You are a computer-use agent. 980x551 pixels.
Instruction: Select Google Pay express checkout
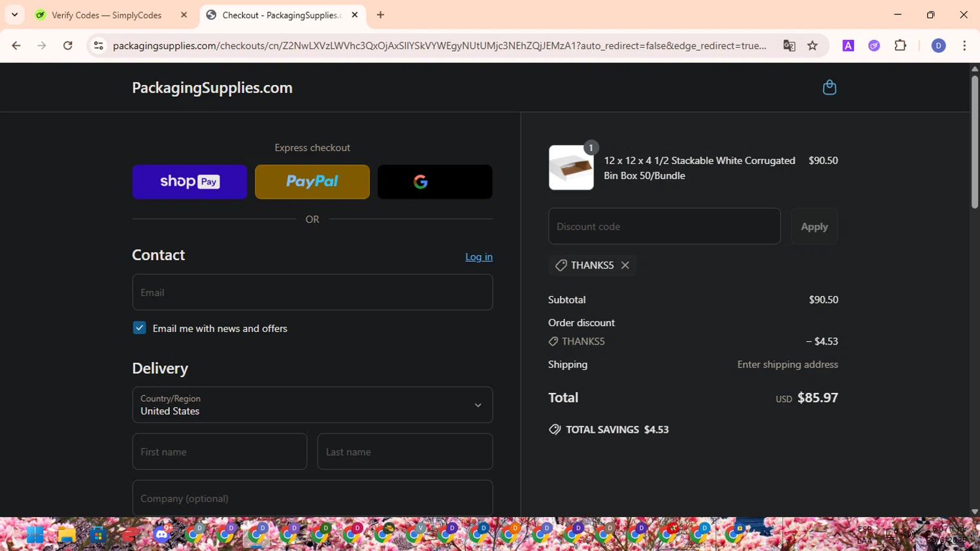[435, 182]
